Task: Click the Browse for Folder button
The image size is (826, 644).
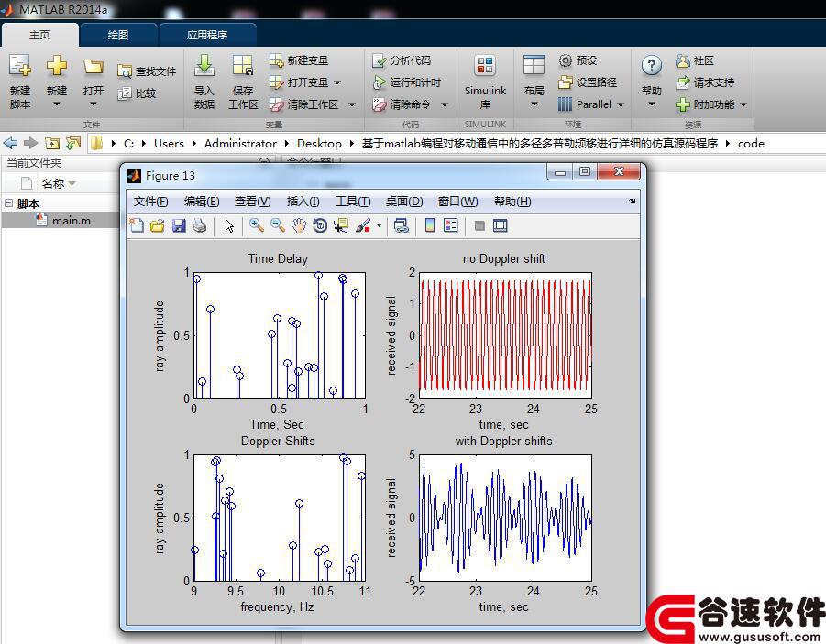Action: 73,143
